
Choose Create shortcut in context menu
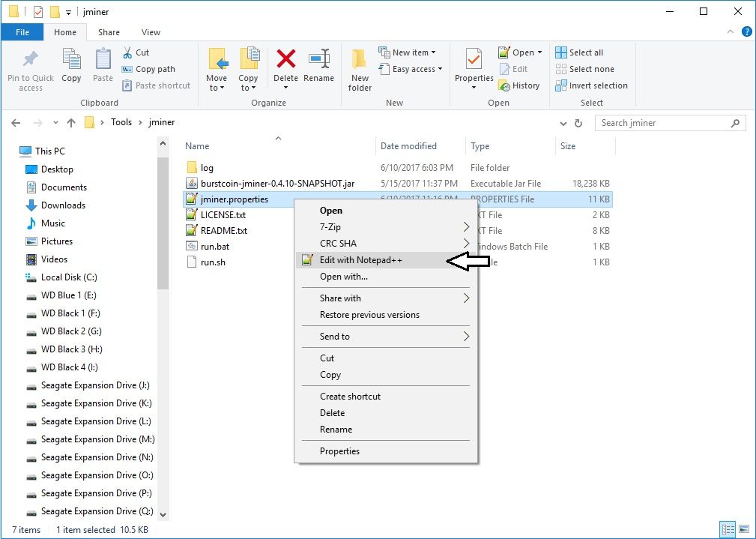pyautogui.click(x=385, y=396)
